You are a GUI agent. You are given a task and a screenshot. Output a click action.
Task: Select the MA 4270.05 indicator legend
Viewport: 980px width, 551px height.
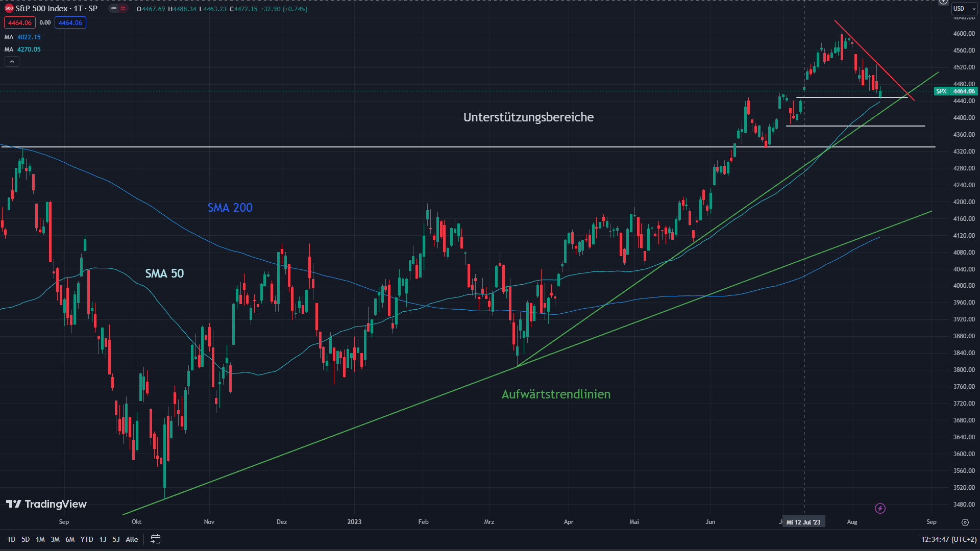click(x=22, y=49)
